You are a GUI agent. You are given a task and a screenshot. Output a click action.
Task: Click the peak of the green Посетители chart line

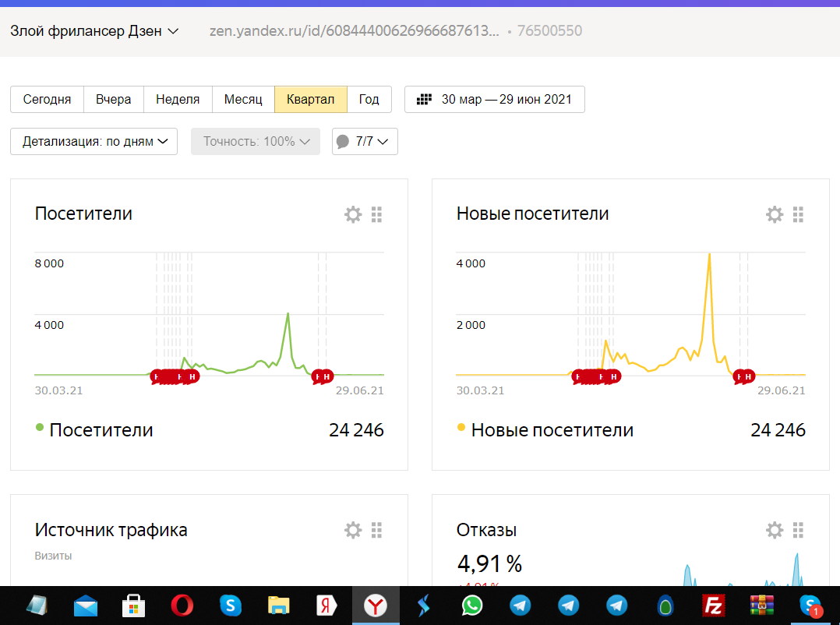click(x=288, y=314)
